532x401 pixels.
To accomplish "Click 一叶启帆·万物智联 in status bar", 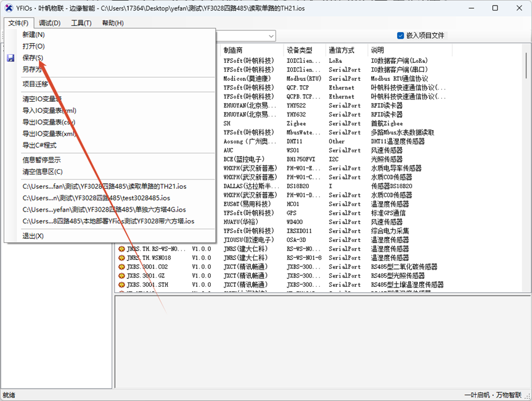I will 493,395.
